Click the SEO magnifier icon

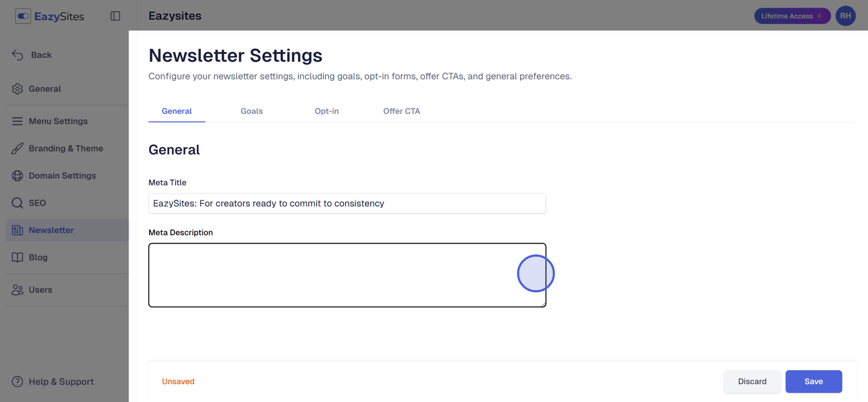tap(17, 203)
